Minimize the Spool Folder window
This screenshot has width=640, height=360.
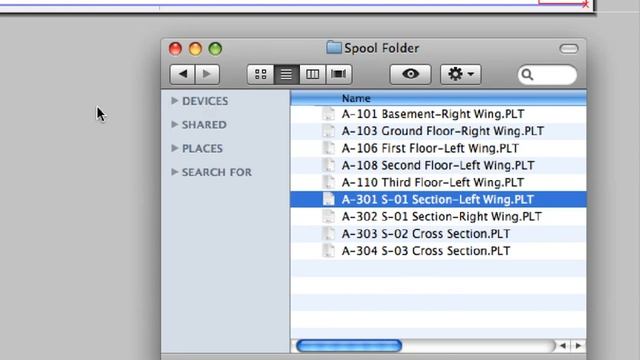click(195, 49)
